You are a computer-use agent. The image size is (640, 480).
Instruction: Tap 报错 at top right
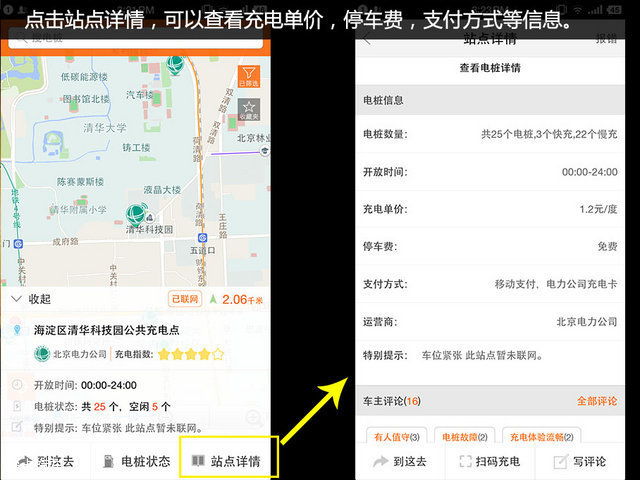click(606, 39)
